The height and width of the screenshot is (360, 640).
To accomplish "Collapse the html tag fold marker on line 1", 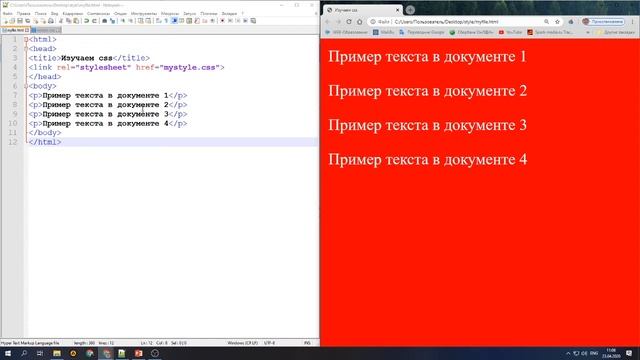I will (26, 40).
